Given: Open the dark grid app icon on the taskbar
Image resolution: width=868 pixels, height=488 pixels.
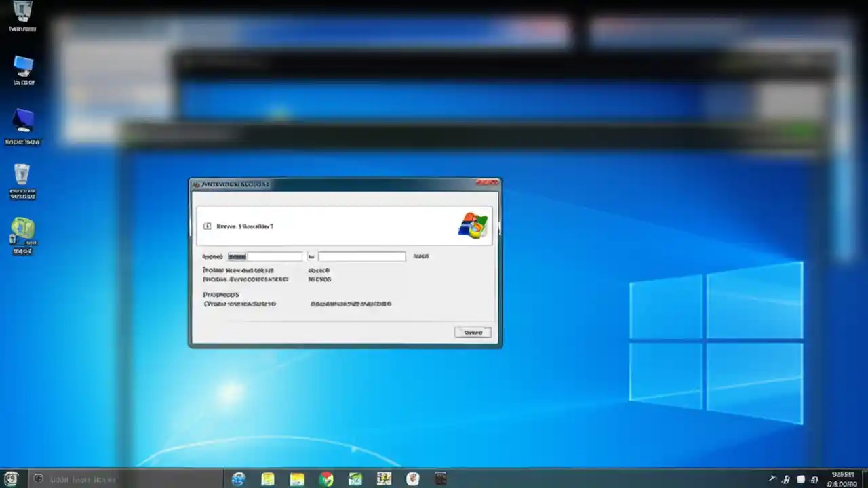Looking at the screenshot, I should (x=441, y=479).
